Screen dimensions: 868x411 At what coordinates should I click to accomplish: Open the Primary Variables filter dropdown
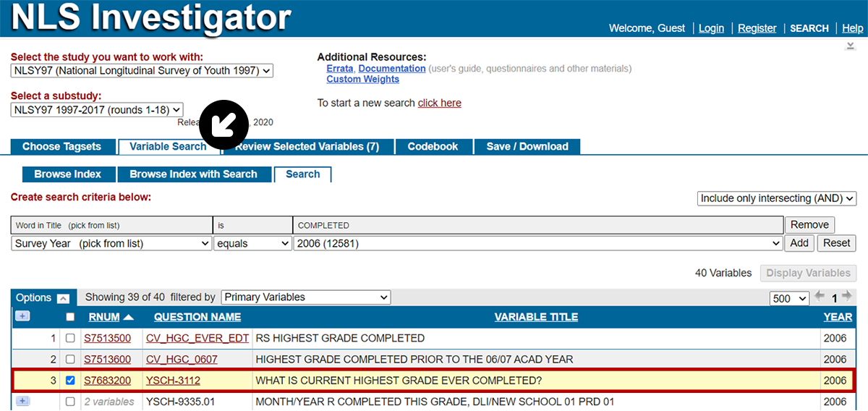tap(305, 297)
